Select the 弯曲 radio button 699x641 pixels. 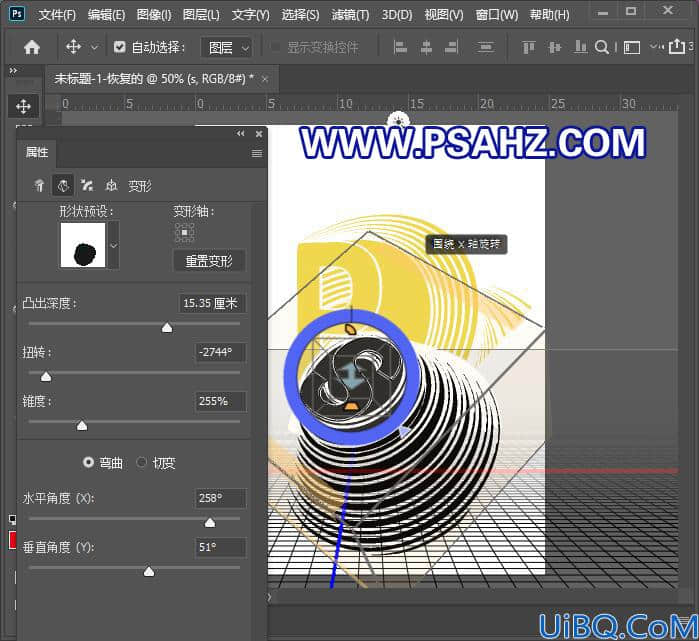(88, 462)
